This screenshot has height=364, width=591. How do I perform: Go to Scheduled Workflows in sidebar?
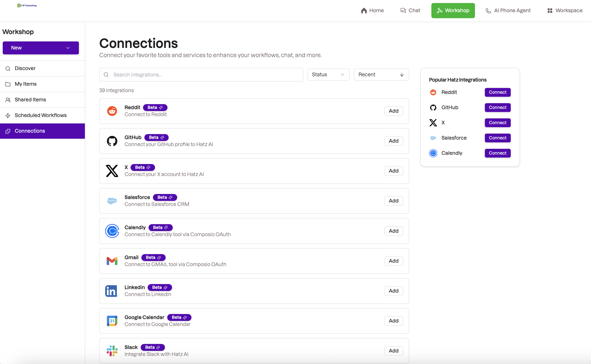(41, 115)
